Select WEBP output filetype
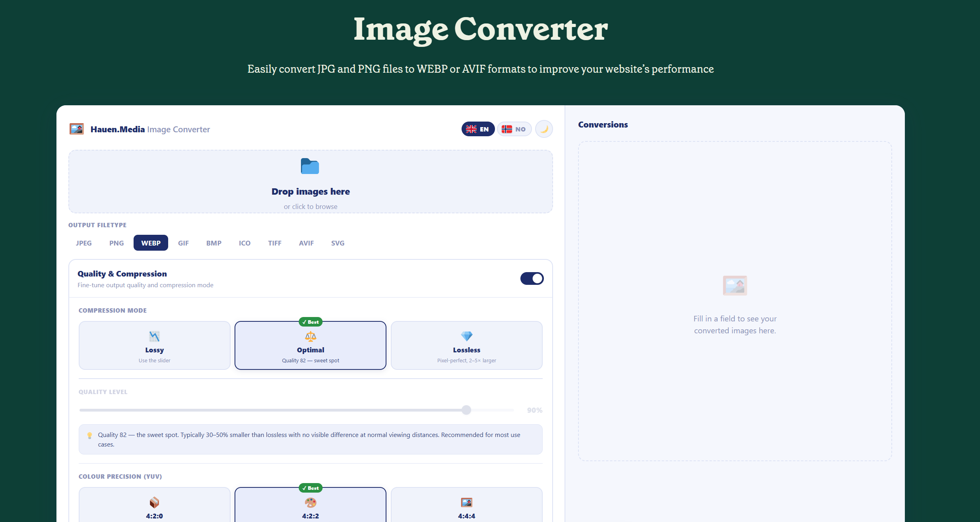 click(x=151, y=243)
